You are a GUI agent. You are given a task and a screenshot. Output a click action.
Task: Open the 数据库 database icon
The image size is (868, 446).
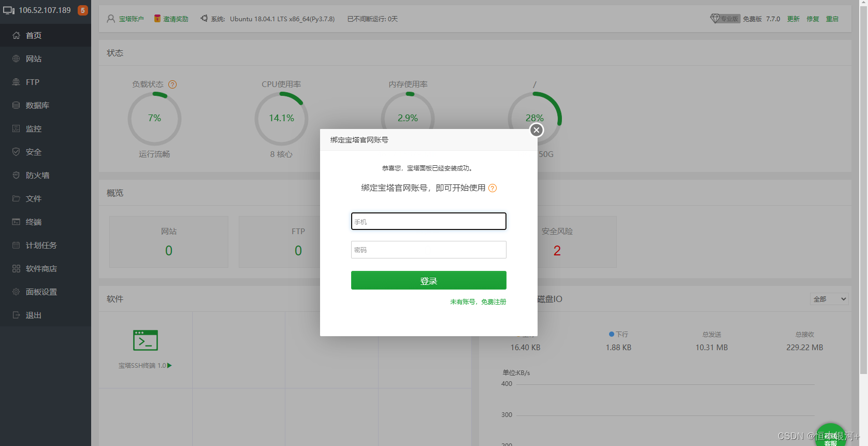click(x=16, y=105)
